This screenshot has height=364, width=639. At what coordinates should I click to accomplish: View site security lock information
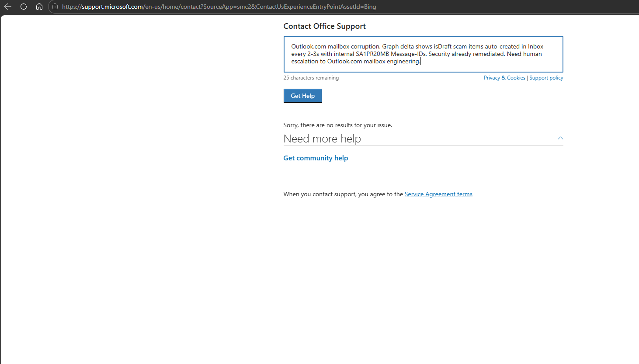[55, 7]
